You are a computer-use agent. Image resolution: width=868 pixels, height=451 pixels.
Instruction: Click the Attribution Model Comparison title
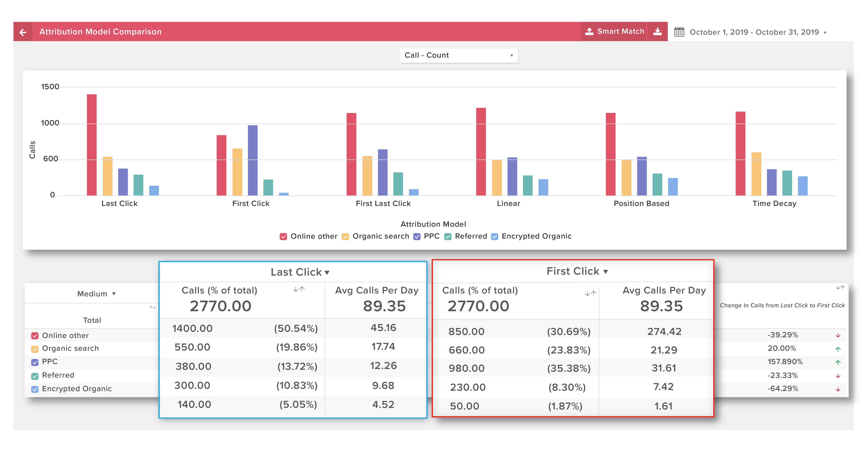[x=100, y=32]
